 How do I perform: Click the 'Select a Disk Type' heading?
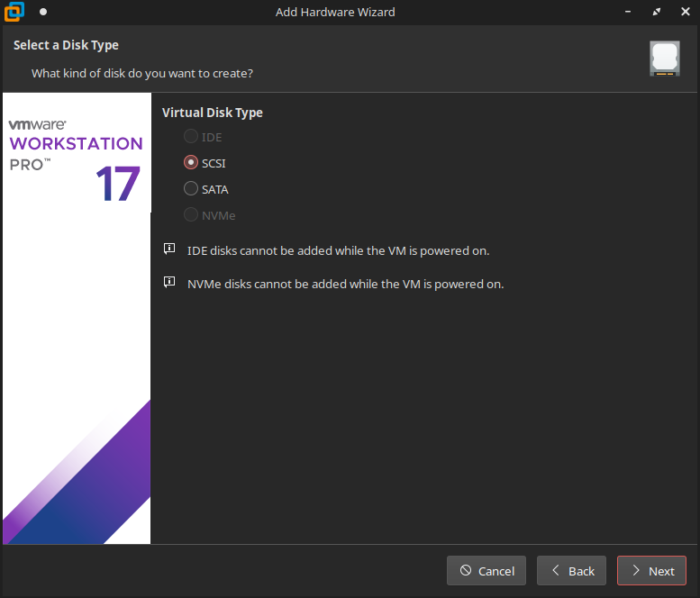click(x=66, y=45)
